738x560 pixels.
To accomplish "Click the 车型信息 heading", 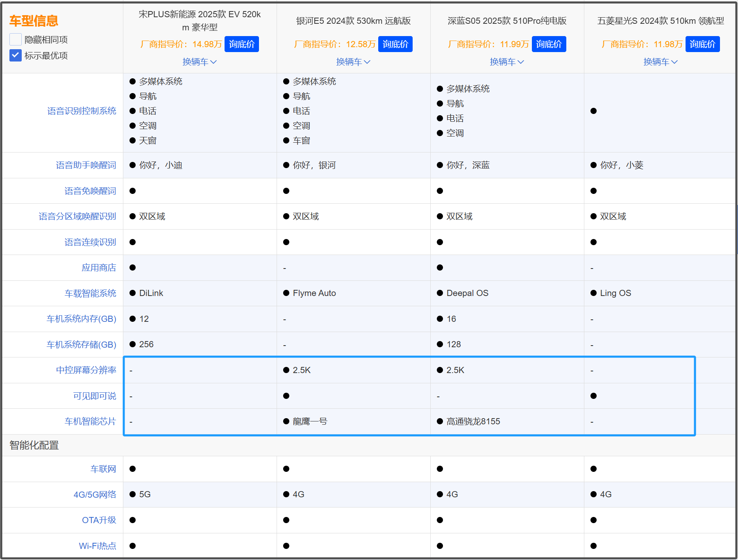I will (34, 20).
